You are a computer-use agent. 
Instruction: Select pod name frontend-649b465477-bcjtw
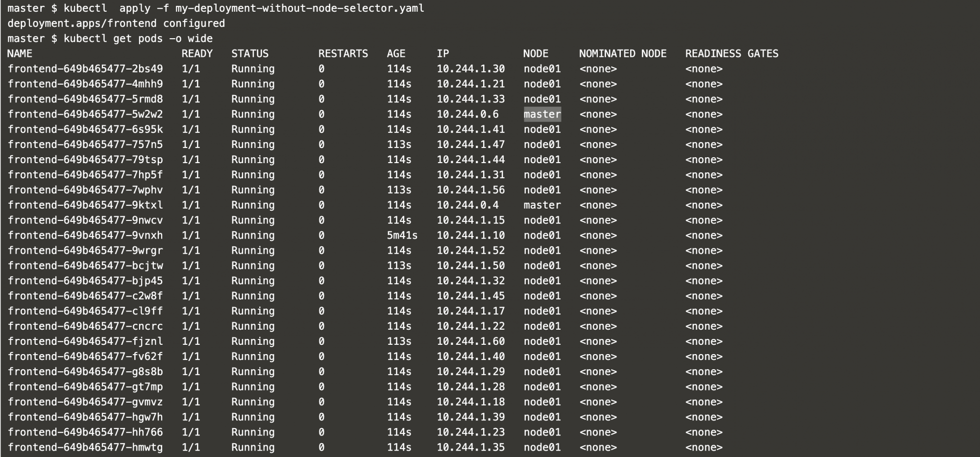pos(85,266)
